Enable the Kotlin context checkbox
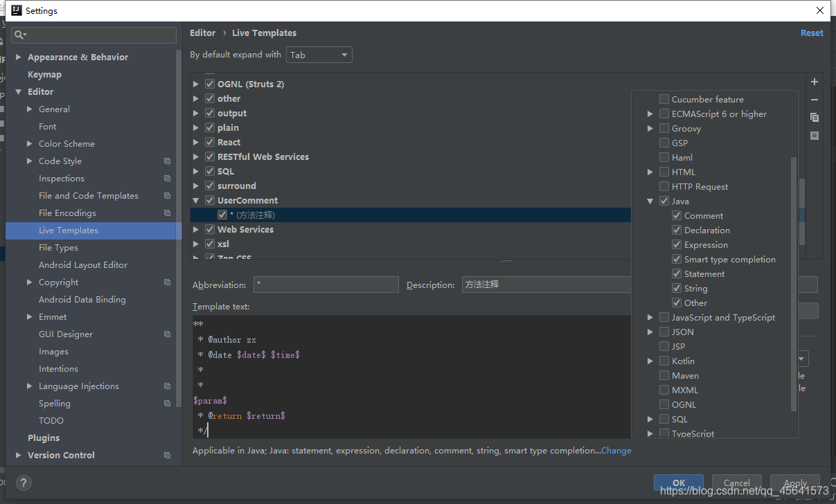836x504 pixels. 664,361
